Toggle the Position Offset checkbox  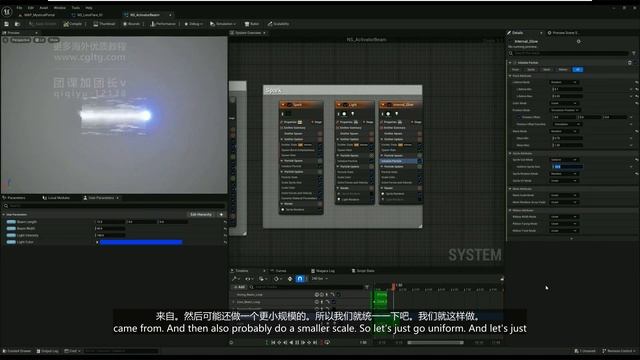(518, 117)
